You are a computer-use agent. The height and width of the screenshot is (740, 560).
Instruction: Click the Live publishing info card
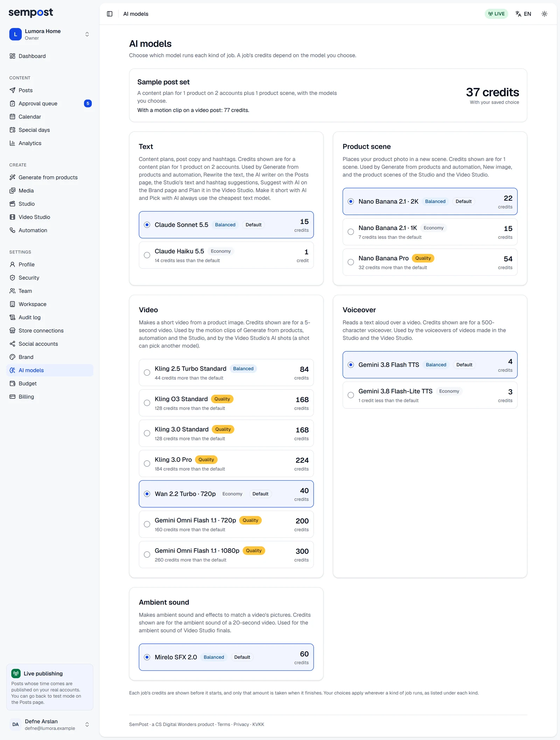click(x=50, y=687)
